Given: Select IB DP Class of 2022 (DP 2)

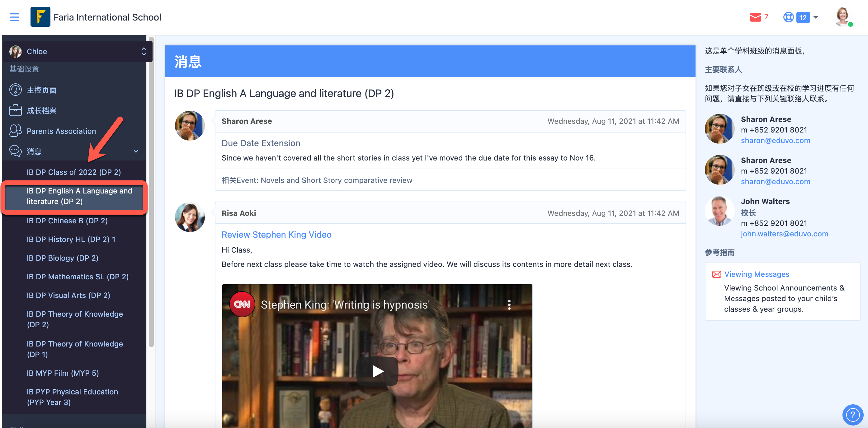Looking at the screenshot, I should pos(74,172).
